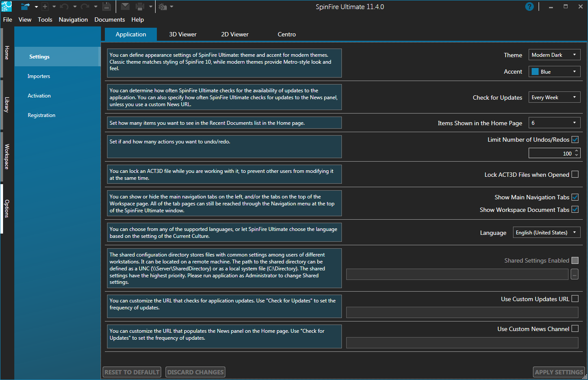
Task: Toggle Show Main Navigation Tabs checkbox
Action: (575, 197)
